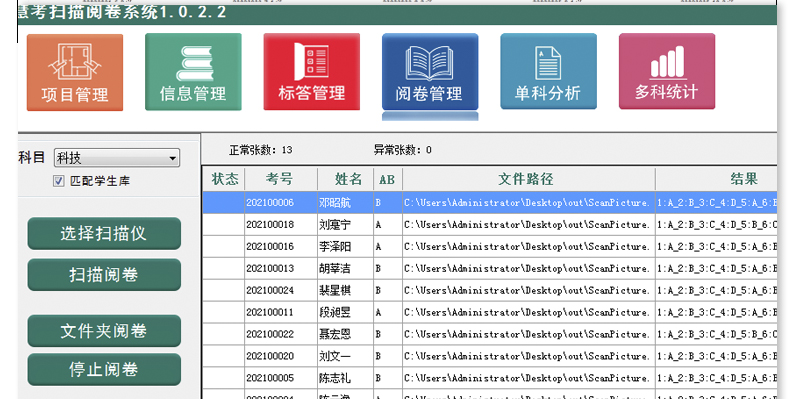790x399 pixels.
Task: Click the AB value in row 202100018
Action: pos(378,225)
